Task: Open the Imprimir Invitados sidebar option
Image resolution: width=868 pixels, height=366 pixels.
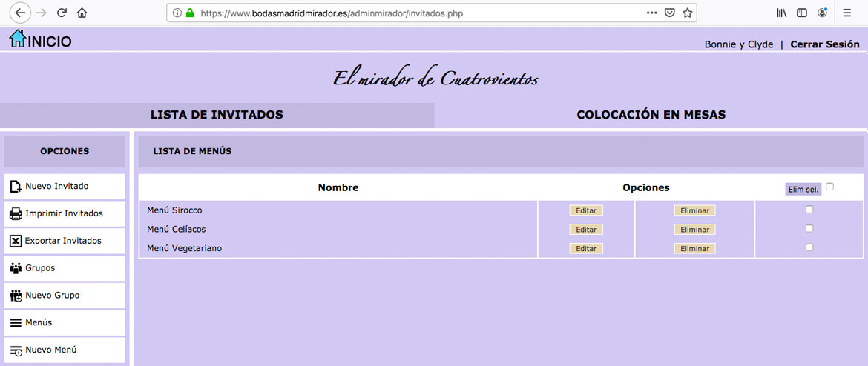Action: click(x=65, y=213)
